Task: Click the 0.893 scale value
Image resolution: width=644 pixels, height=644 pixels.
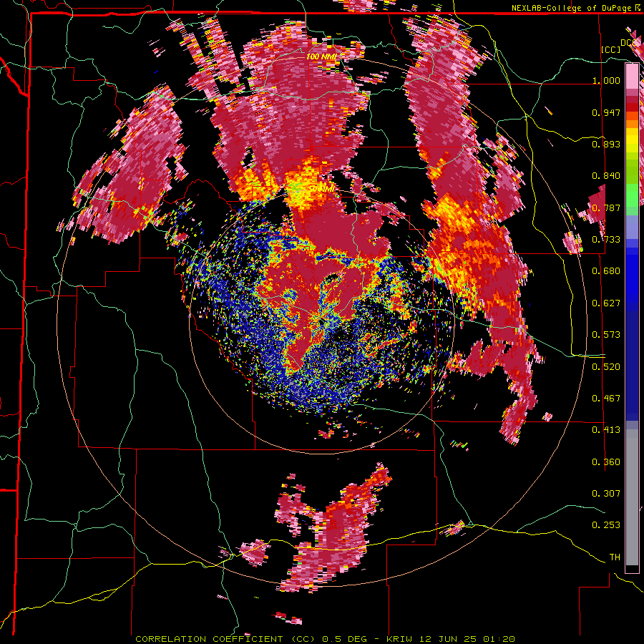Action: [x=606, y=144]
